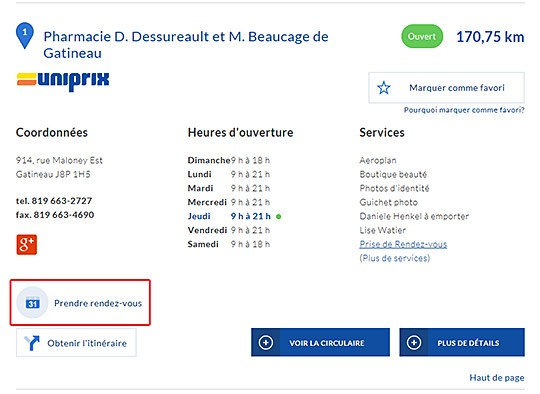540x394 pixels.
Task: Click Guichet photo service text
Action: (388, 202)
